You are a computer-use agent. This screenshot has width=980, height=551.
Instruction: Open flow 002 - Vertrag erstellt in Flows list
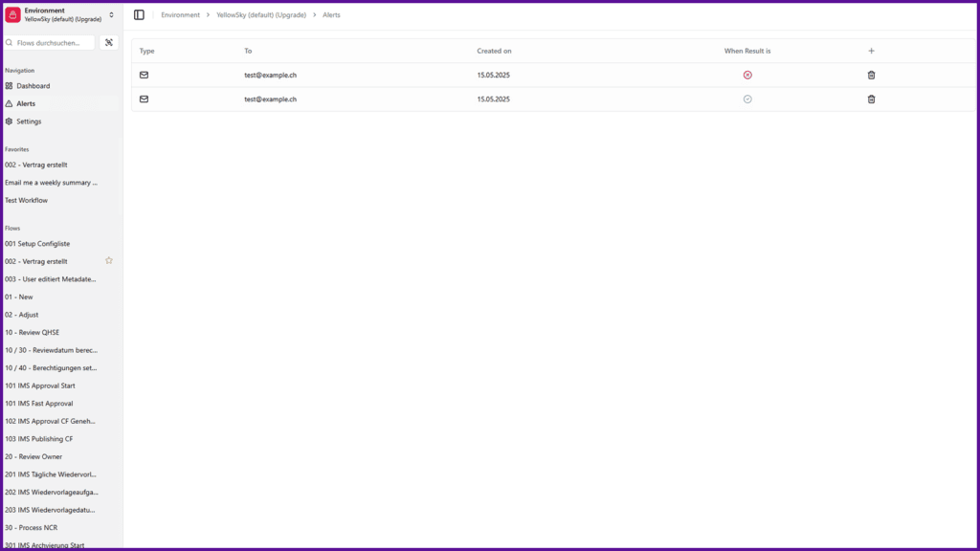pyautogui.click(x=35, y=261)
